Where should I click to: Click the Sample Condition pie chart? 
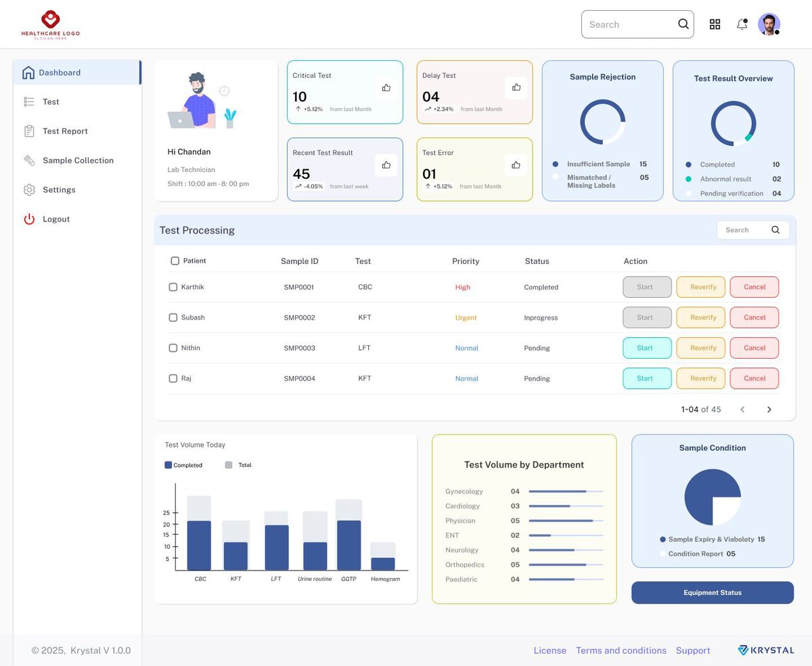pyautogui.click(x=713, y=497)
